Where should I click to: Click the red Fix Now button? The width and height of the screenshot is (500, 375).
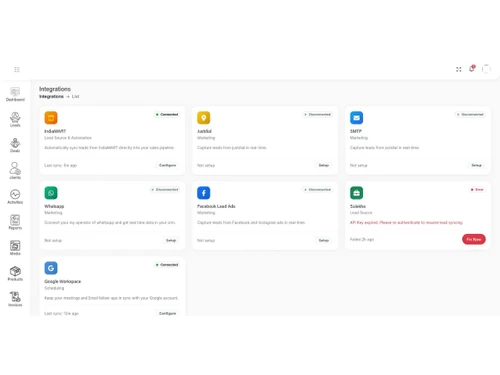point(474,239)
